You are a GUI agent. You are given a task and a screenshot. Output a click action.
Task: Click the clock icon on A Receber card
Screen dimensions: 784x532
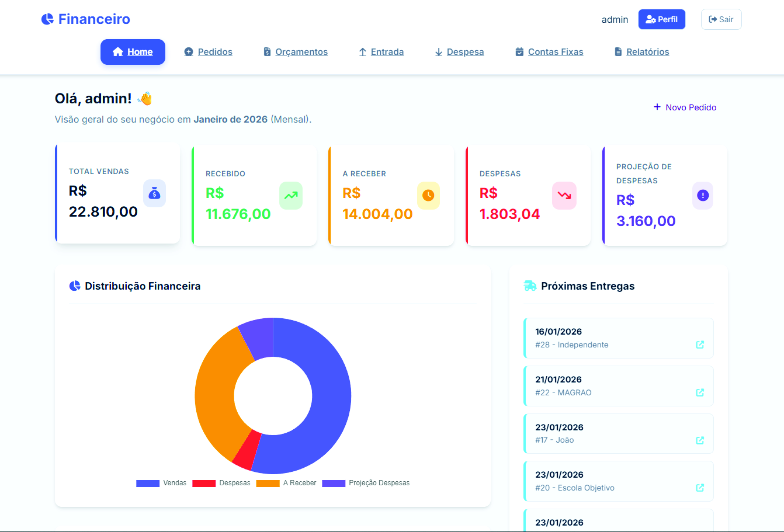(428, 196)
